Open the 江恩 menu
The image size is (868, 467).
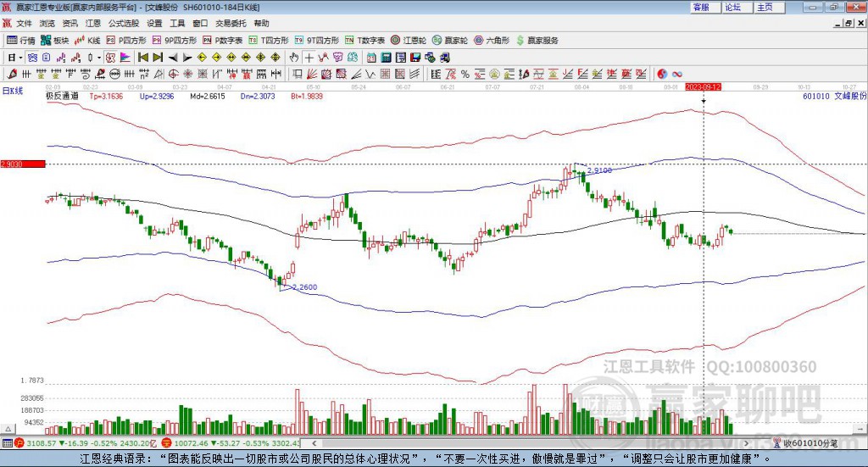coord(93,23)
